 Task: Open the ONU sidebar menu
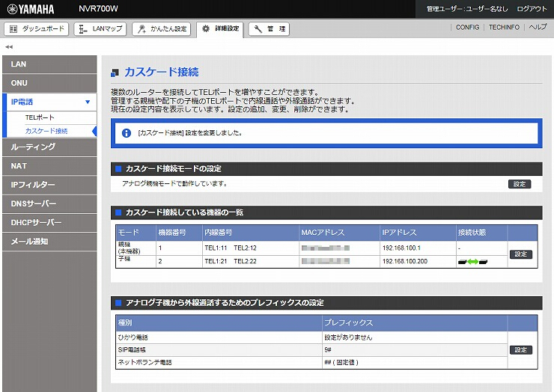tap(49, 83)
